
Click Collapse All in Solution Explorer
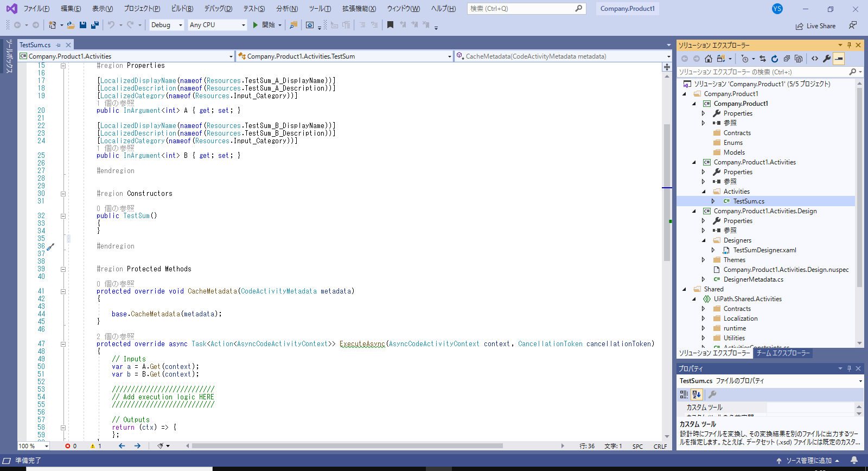click(787, 59)
